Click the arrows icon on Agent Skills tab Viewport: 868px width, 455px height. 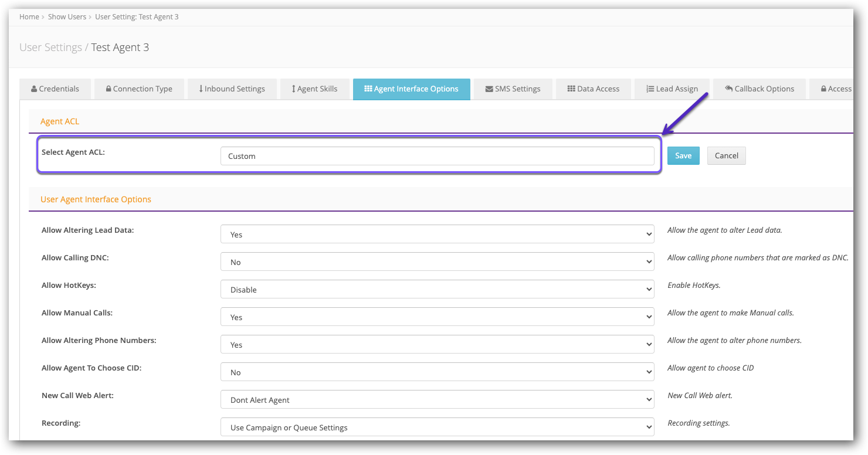[294, 89]
